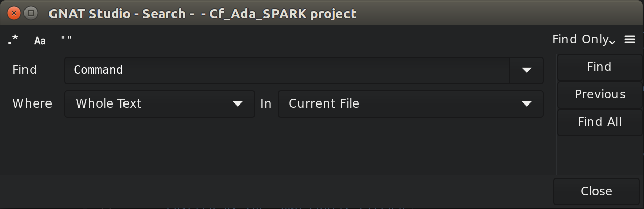The image size is (644, 209).
Task: Click the Previous button
Action: (x=600, y=94)
